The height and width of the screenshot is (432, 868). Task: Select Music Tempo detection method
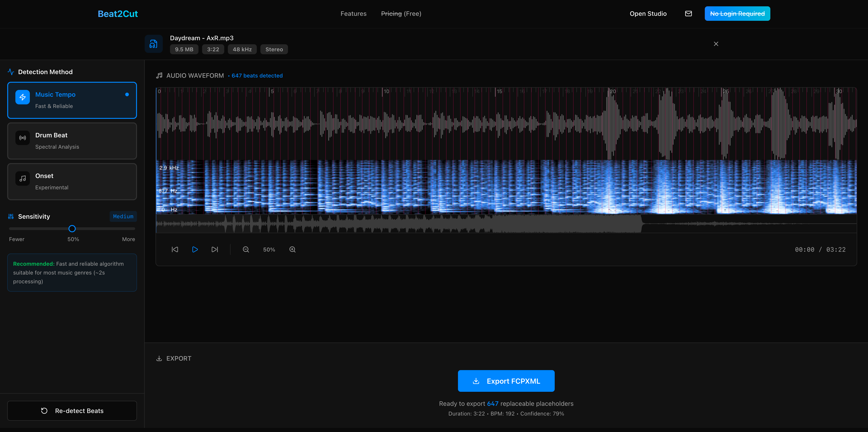click(x=72, y=100)
